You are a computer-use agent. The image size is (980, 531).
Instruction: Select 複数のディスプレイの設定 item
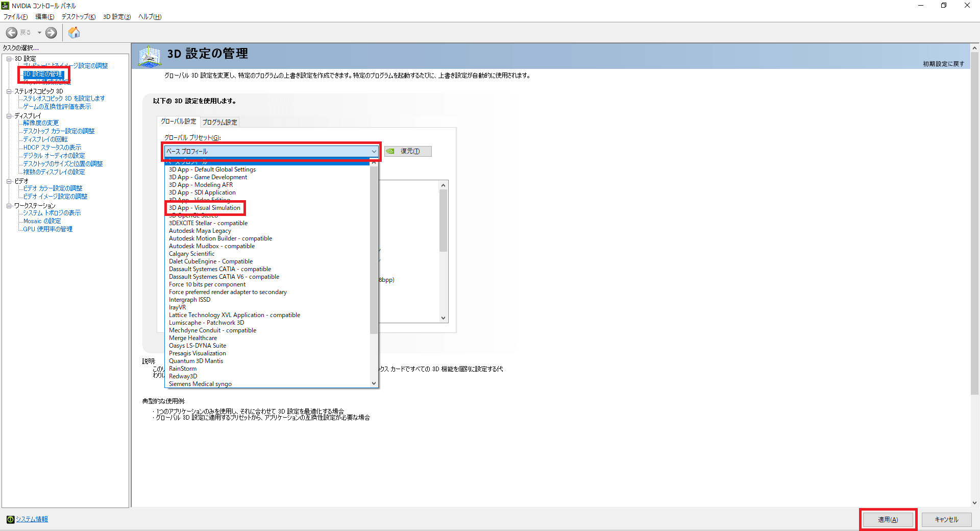54,172
